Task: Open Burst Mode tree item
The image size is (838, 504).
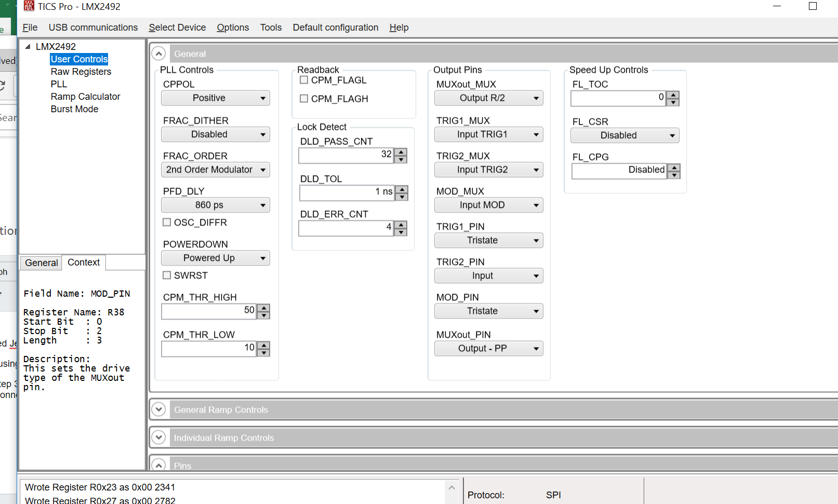Action: point(74,109)
